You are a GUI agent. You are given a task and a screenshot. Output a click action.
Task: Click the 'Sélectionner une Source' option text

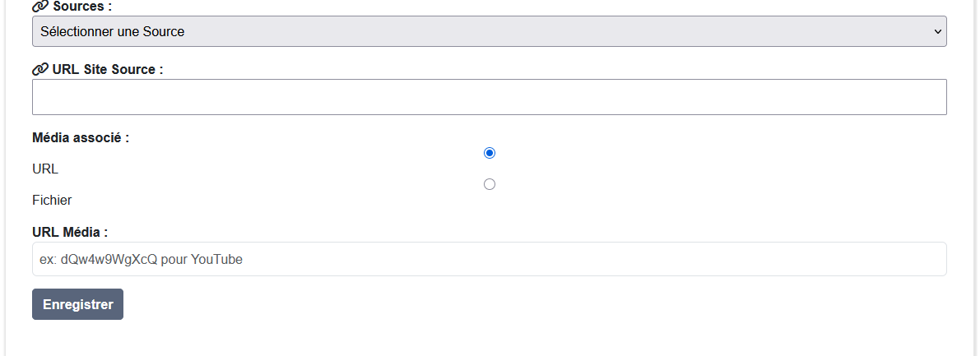112,31
